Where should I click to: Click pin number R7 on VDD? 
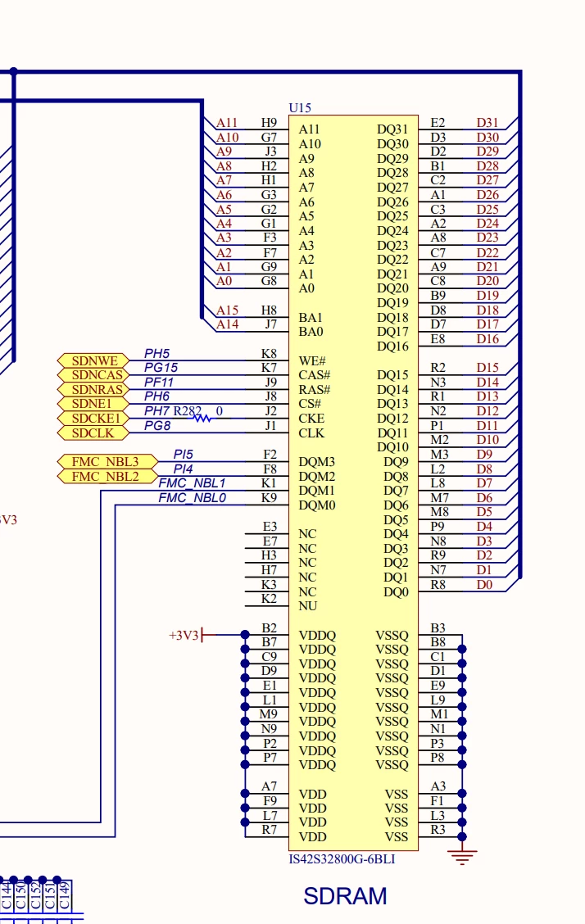coord(270,830)
